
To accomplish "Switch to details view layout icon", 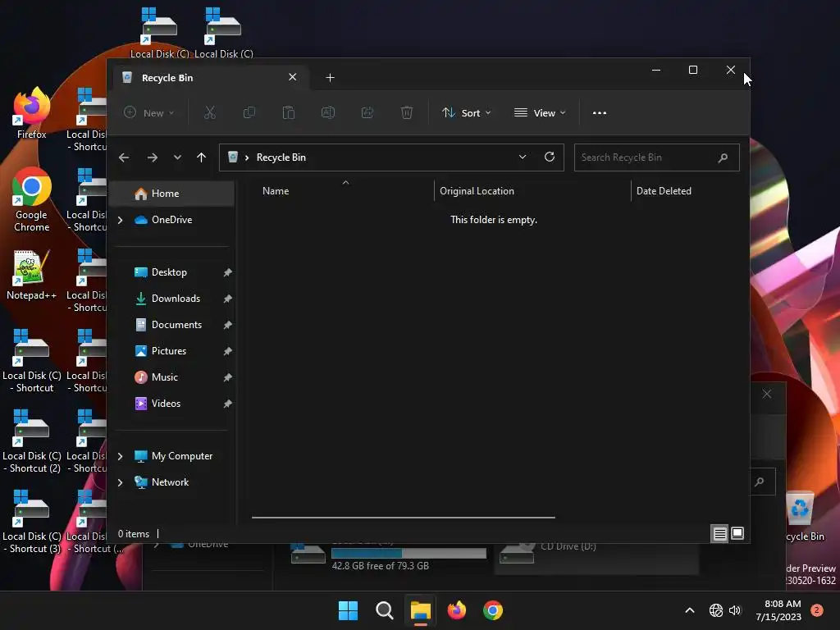I will point(719,533).
